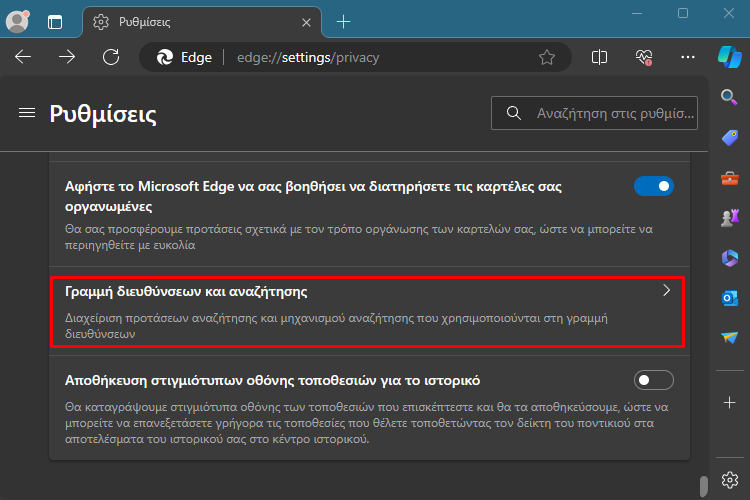Open the Games chess piece sidebar icon
This screenshot has height=500, width=750.
[729, 218]
